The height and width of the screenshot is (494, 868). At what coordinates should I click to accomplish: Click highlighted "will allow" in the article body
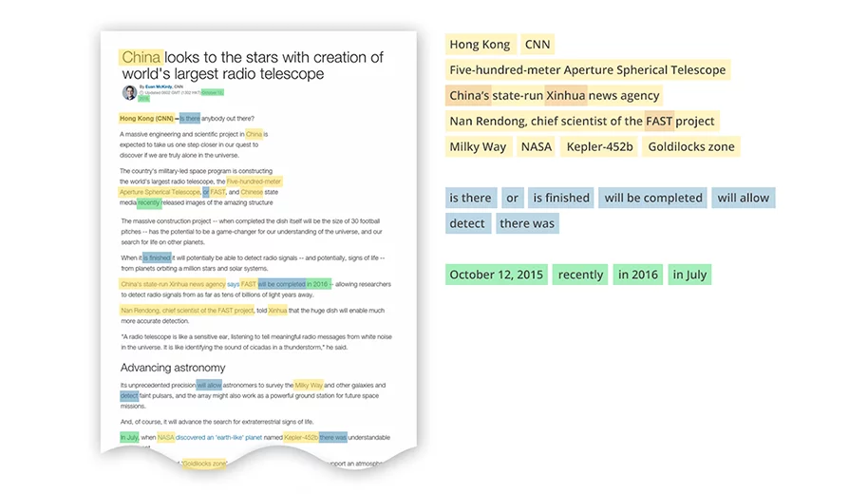[209, 385]
